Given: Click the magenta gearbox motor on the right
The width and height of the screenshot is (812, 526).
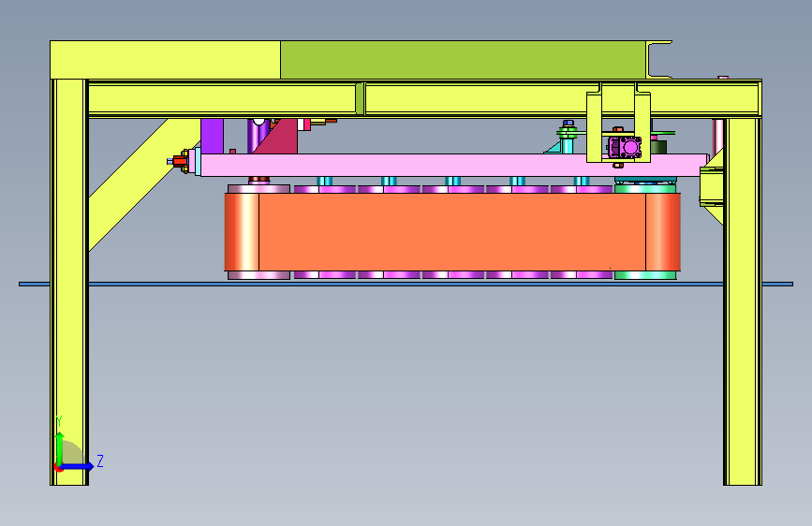Looking at the screenshot, I should pos(625,148).
